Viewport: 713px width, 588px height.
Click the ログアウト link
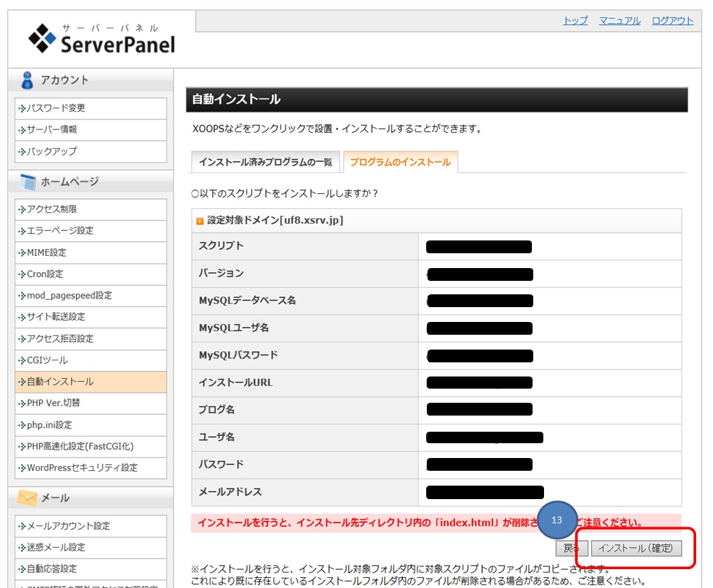pyautogui.click(x=672, y=21)
